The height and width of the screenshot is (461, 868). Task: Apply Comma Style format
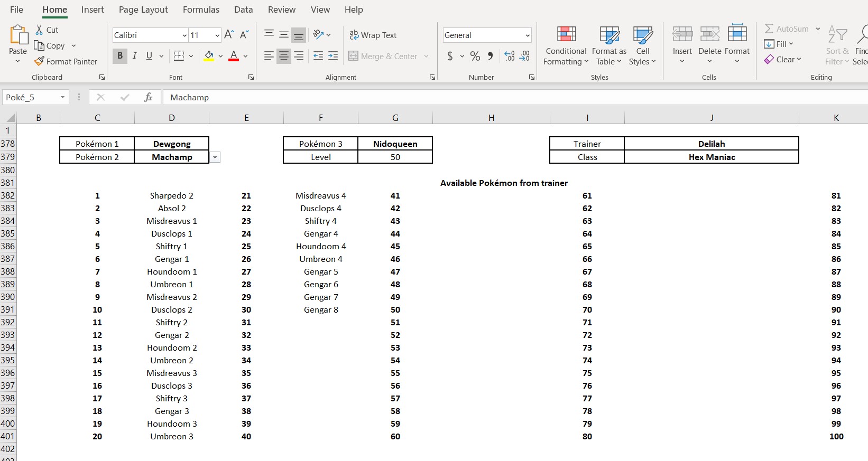pos(491,56)
